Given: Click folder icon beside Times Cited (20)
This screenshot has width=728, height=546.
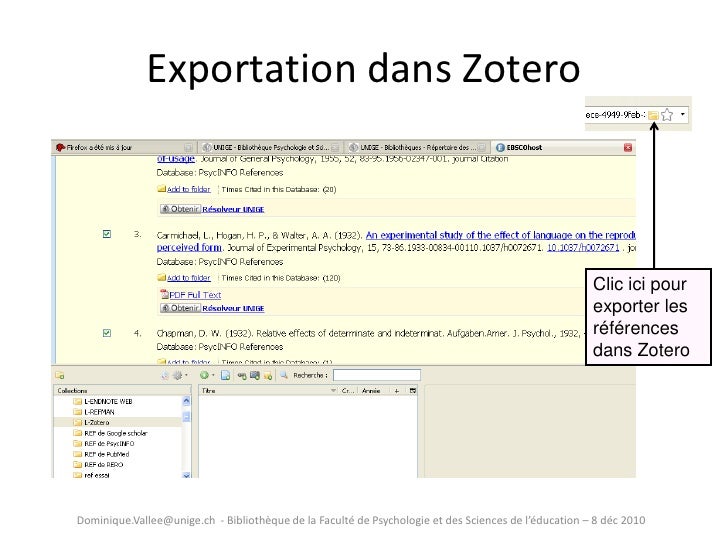Looking at the screenshot, I should [x=162, y=188].
